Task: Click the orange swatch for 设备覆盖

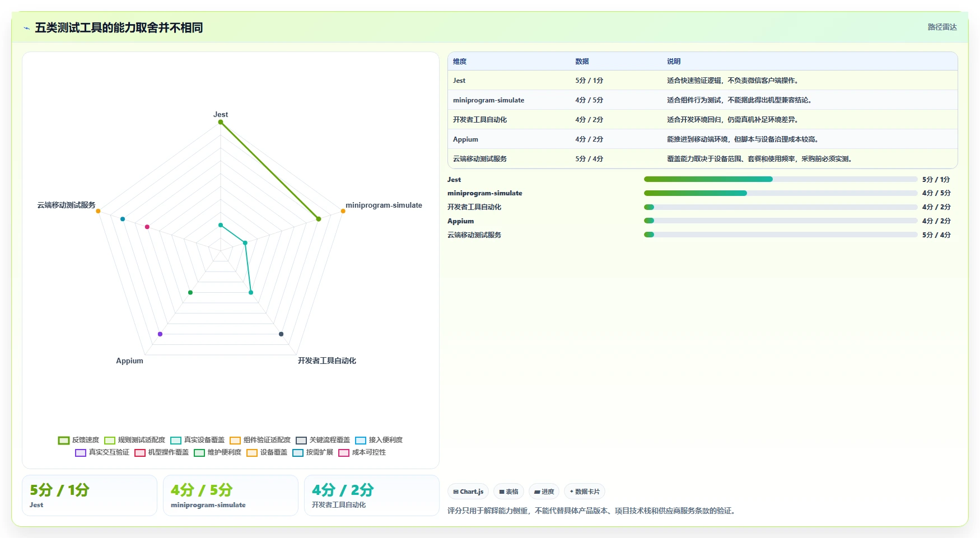Action: tap(252, 453)
